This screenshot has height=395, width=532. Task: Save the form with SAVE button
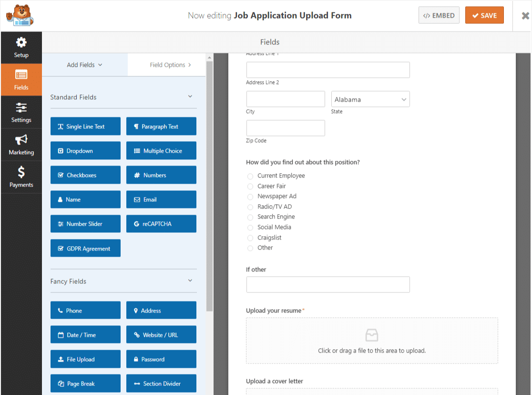484,15
